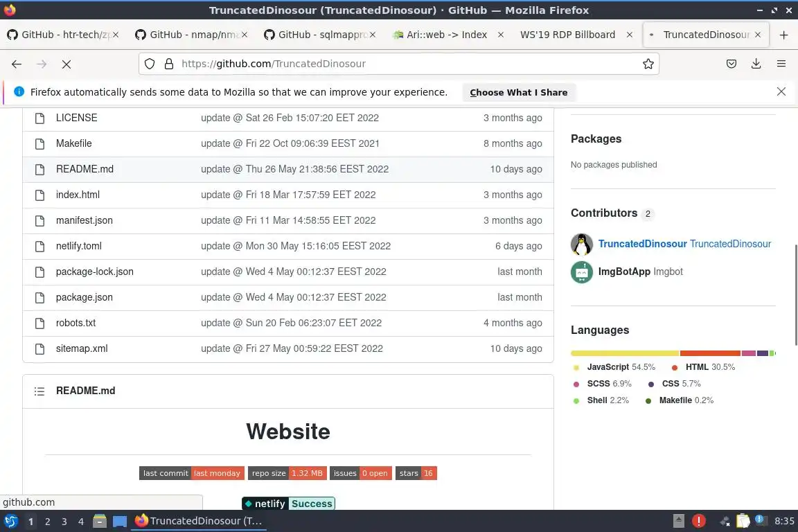
Task: Click the file icon beside netlify.toml
Action: point(39,247)
